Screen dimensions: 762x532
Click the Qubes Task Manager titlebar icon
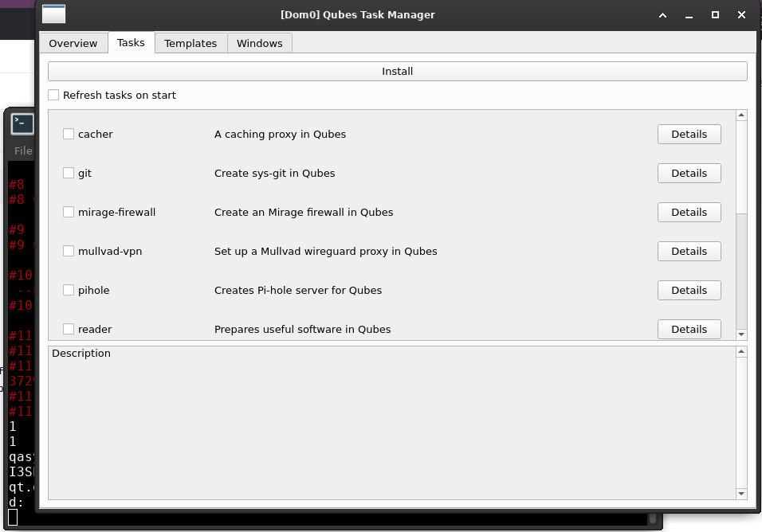coord(53,14)
